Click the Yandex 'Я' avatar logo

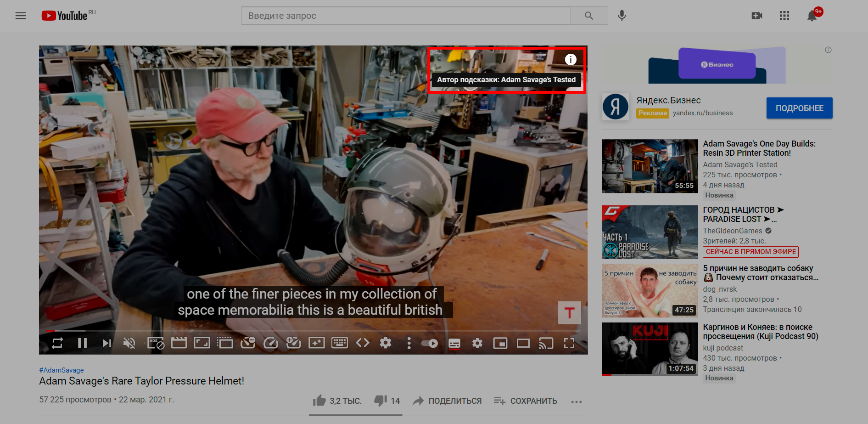point(616,107)
